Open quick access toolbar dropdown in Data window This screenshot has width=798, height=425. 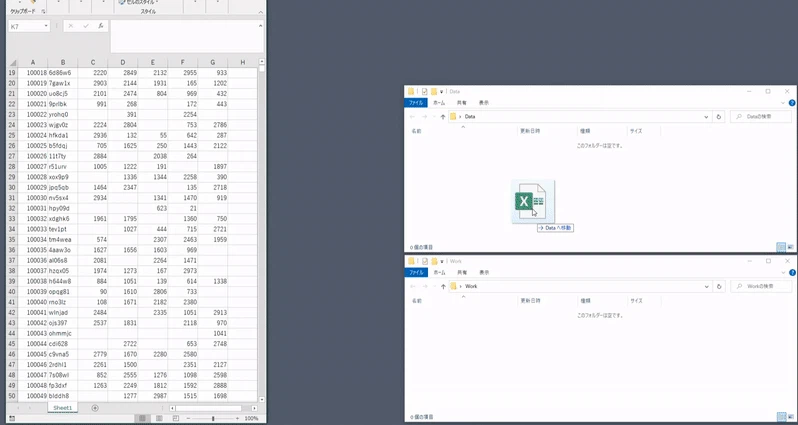coord(442,92)
